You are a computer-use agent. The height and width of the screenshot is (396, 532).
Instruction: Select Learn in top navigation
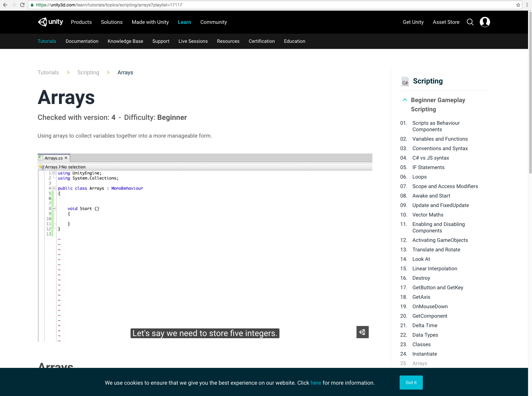click(x=184, y=22)
